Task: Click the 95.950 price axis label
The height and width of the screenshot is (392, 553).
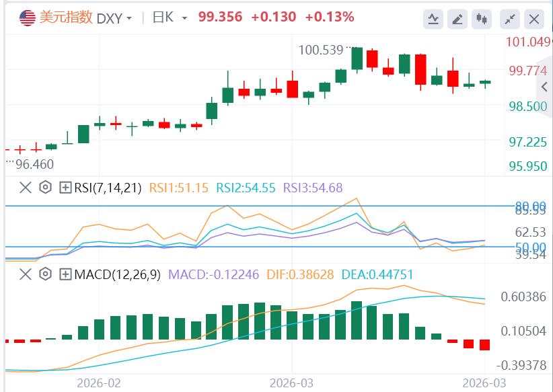Action: [x=528, y=166]
